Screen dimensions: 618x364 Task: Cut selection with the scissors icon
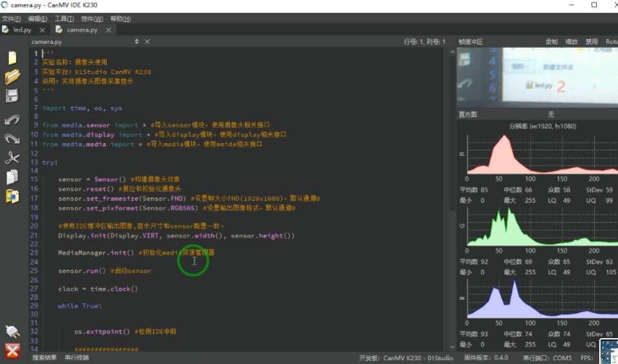tap(12, 158)
